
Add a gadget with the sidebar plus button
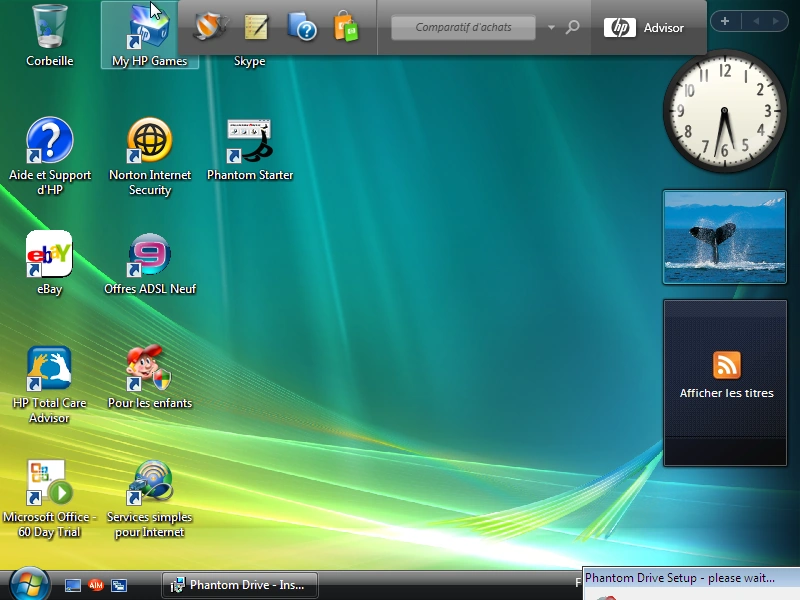[x=725, y=21]
